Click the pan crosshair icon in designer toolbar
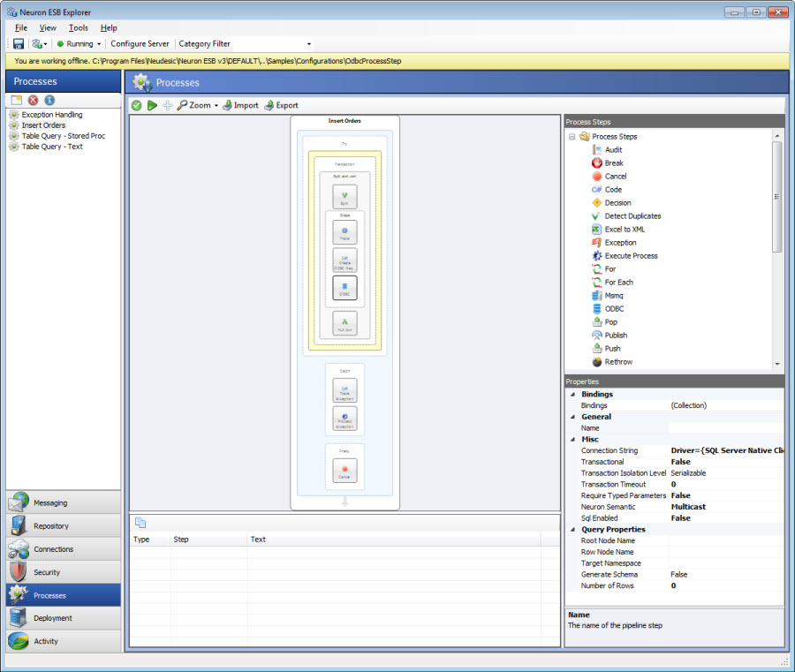Viewport: 795px width, 672px height. click(167, 105)
